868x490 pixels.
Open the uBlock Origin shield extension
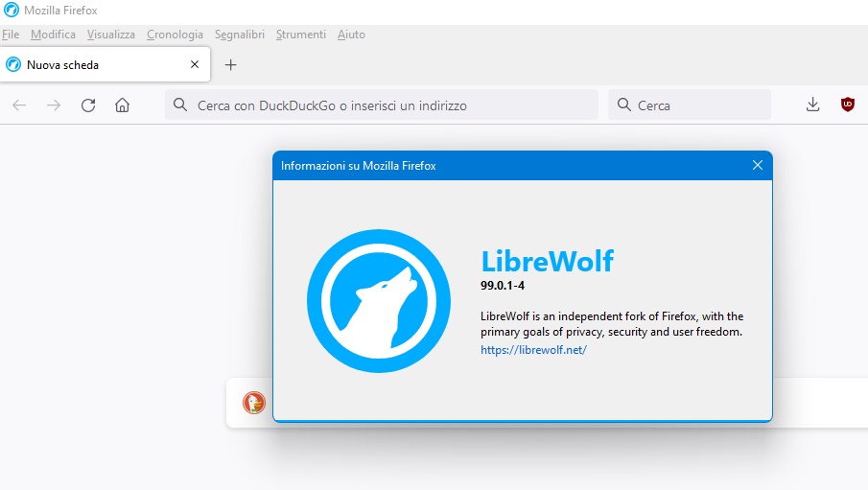click(848, 105)
